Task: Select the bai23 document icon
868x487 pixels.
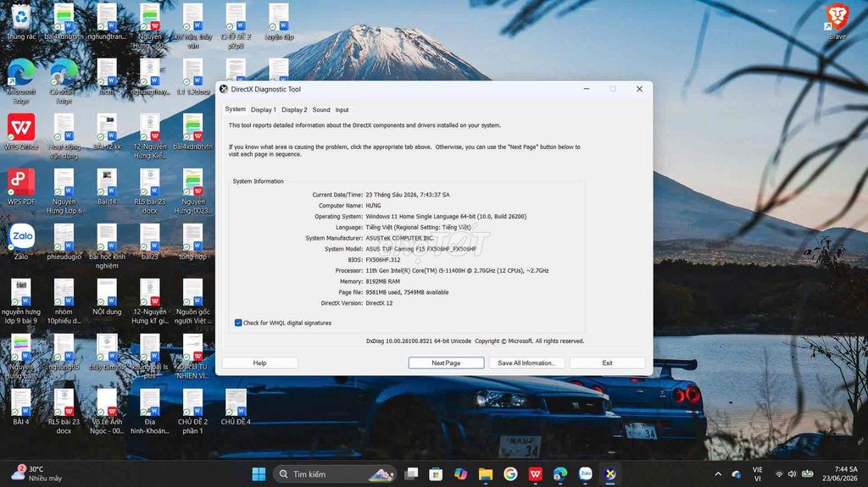Action: (149, 242)
